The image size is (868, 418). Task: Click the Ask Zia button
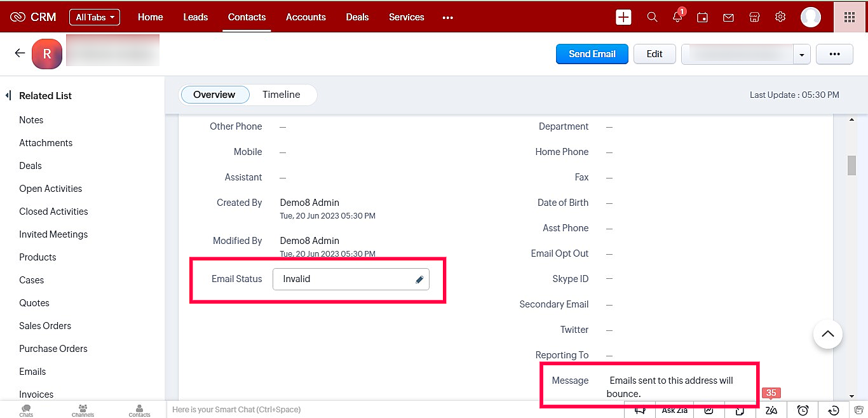click(674, 410)
